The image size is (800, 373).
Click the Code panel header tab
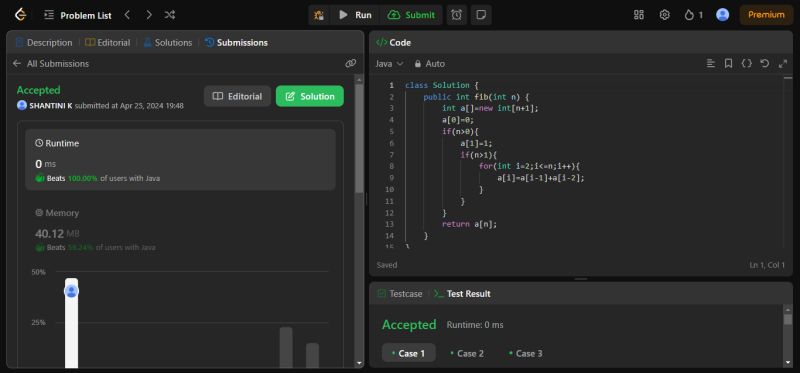[393, 43]
